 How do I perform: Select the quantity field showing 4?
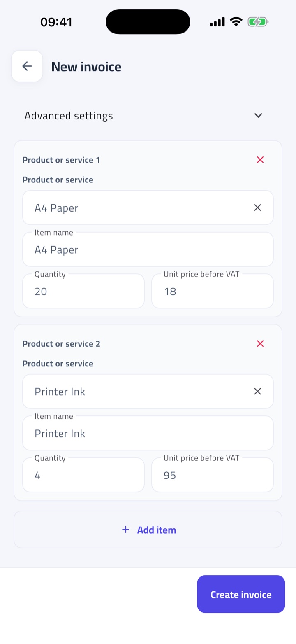tap(83, 475)
